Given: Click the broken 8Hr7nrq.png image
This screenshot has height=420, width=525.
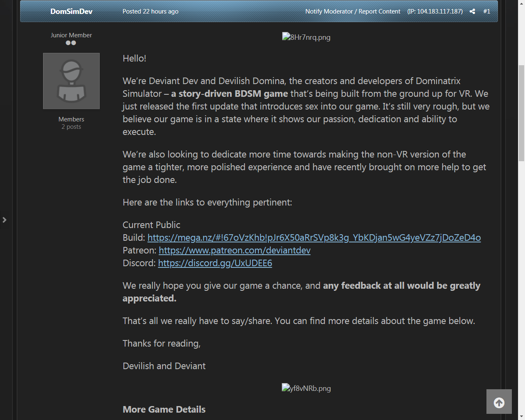Looking at the screenshot, I should [306, 37].
